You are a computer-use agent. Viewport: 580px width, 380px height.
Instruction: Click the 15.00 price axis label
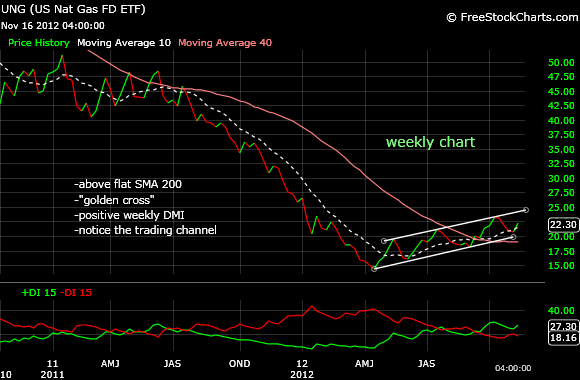(x=561, y=266)
